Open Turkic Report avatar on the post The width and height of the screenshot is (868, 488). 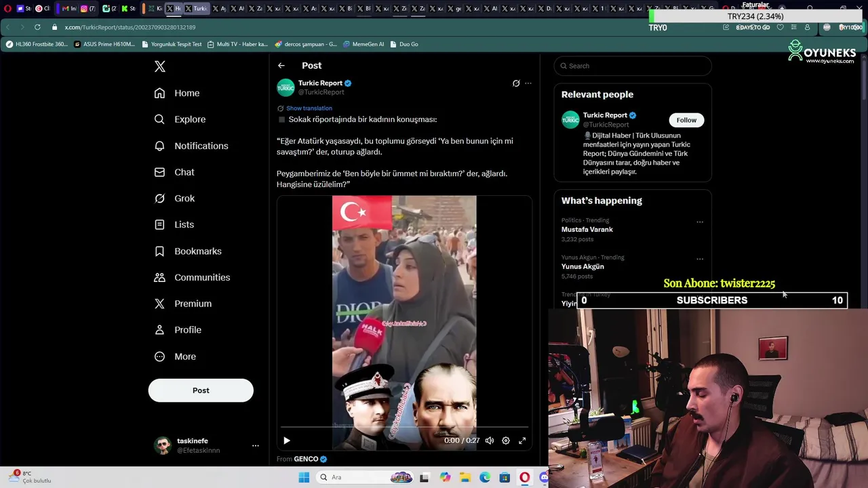(285, 87)
